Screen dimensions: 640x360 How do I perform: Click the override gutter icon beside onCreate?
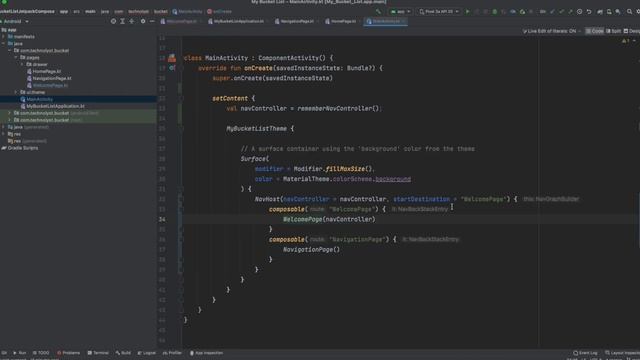172,68
